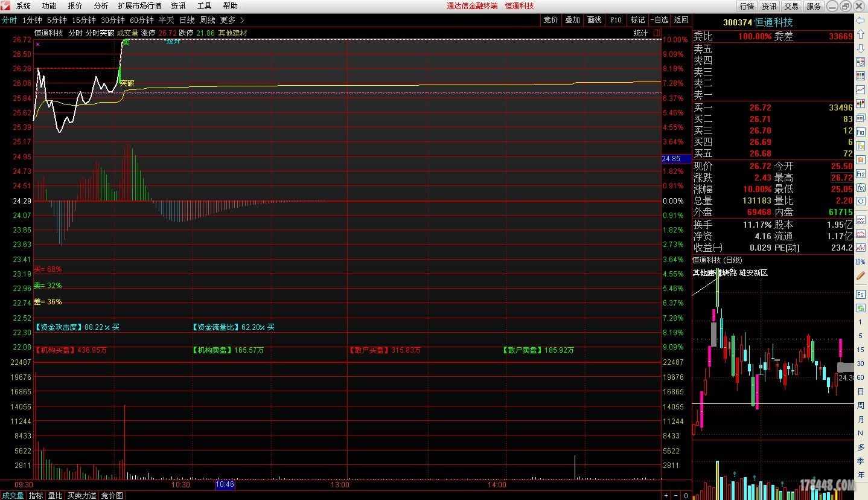Open the quote list grid icon
This screenshot has height=500, width=868.
[x=860, y=75]
